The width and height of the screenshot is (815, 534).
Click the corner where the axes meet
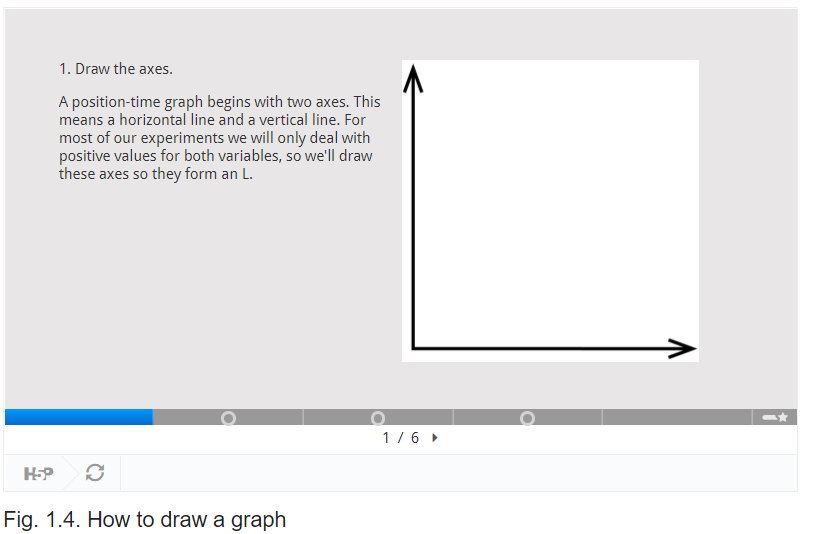[413, 348]
